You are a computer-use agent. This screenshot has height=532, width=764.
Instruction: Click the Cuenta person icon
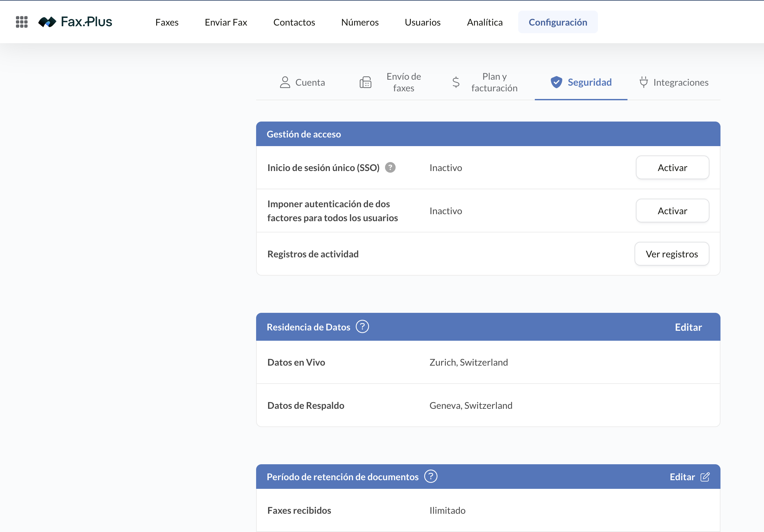click(x=285, y=82)
